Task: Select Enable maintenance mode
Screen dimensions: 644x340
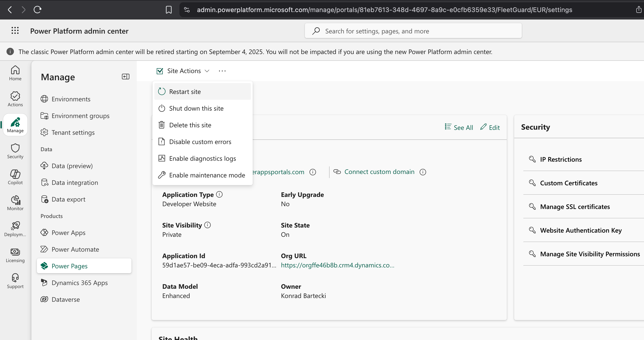Action: (x=203, y=175)
